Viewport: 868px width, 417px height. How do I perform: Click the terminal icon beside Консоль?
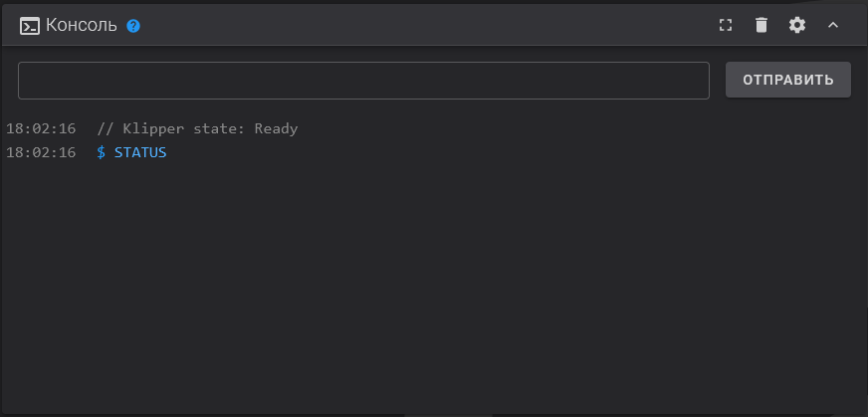29,26
